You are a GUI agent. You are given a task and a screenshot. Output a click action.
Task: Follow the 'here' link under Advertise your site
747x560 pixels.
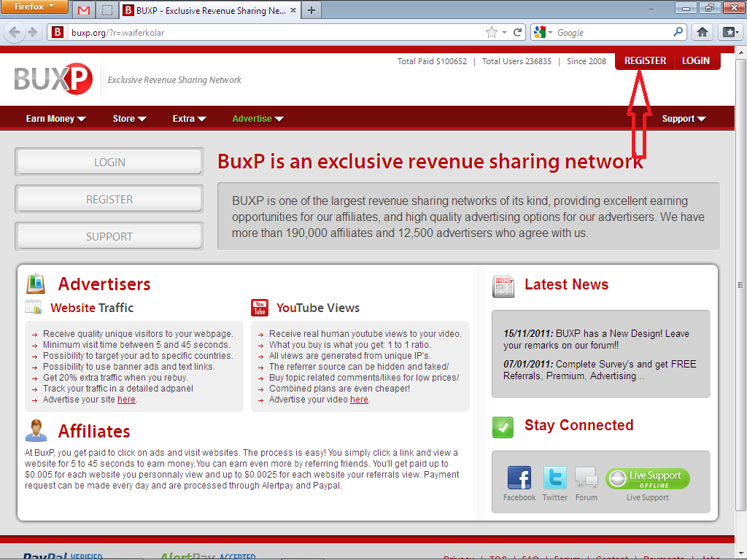click(126, 400)
